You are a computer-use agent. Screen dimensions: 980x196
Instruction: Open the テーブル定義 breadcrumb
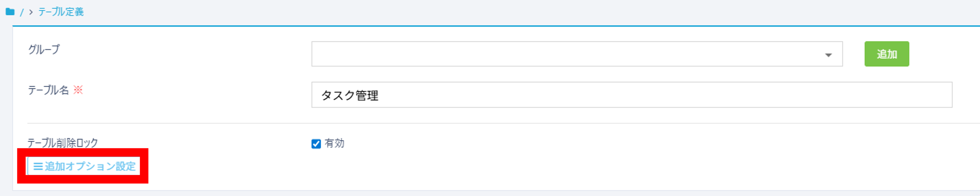point(61,12)
